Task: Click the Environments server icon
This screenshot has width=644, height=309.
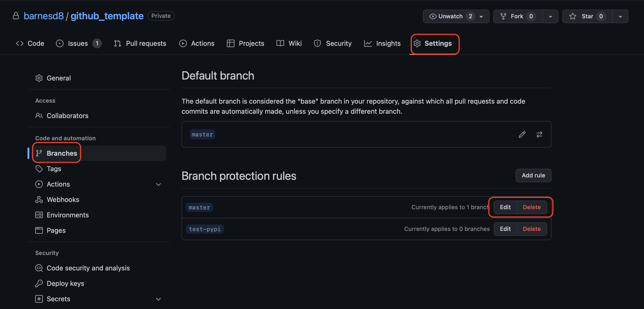Action: point(39,215)
